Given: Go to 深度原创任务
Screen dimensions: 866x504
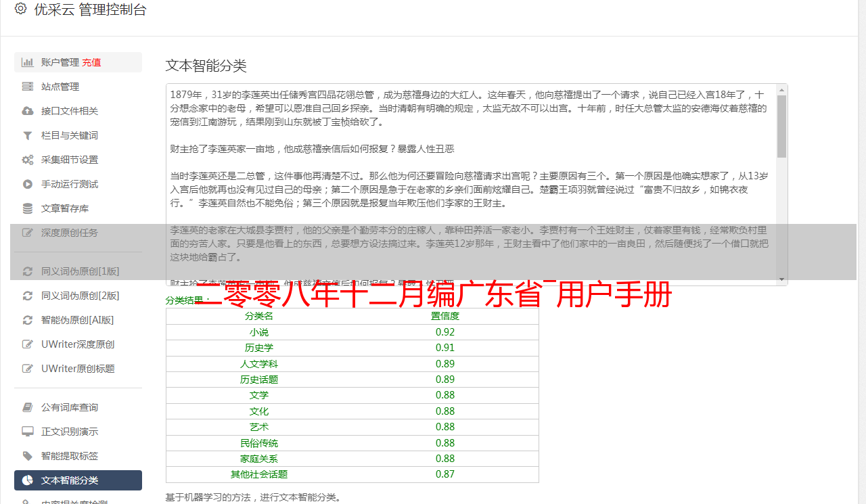Looking at the screenshot, I should 78,233.
